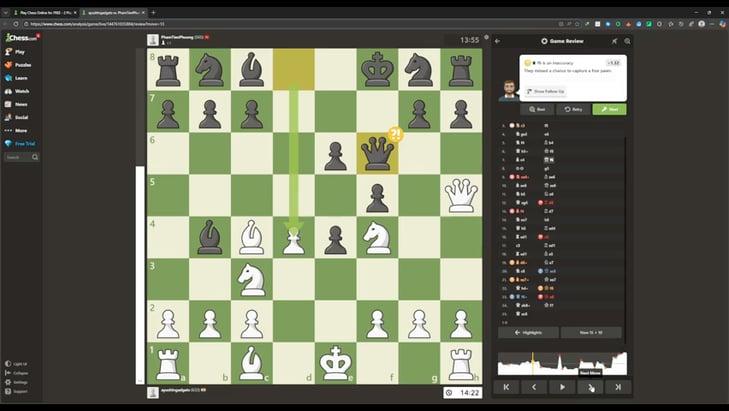Click the Free Trial diamond button
Image resolution: width=729 pixels, height=411 pixels.
tap(21, 143)
